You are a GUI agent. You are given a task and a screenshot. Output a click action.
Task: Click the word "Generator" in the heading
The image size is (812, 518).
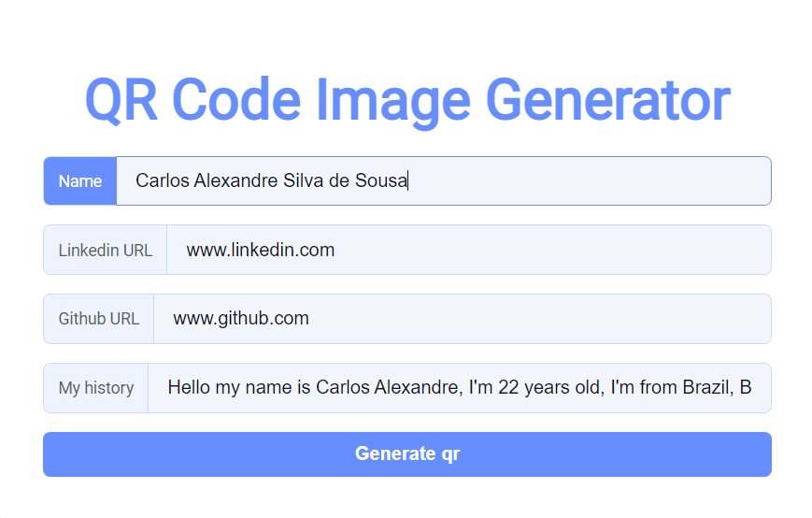coord(606,100)
